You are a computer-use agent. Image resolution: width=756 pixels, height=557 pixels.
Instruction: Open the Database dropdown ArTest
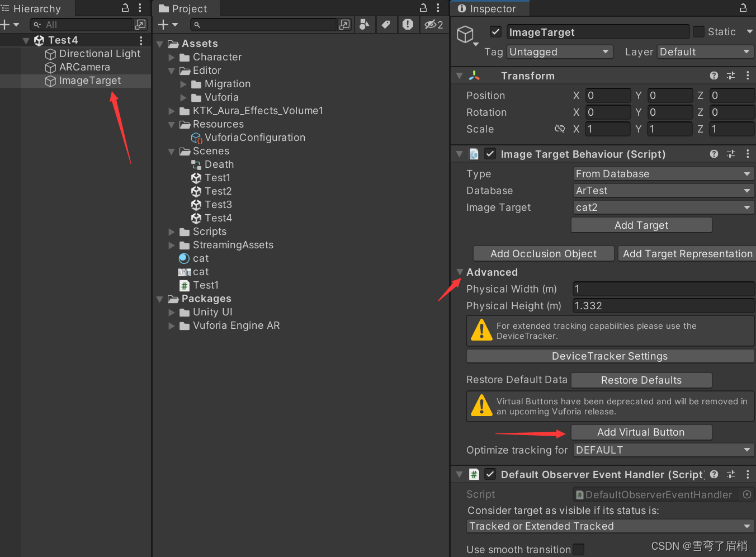pyautogui.click(x=663, y=191)
